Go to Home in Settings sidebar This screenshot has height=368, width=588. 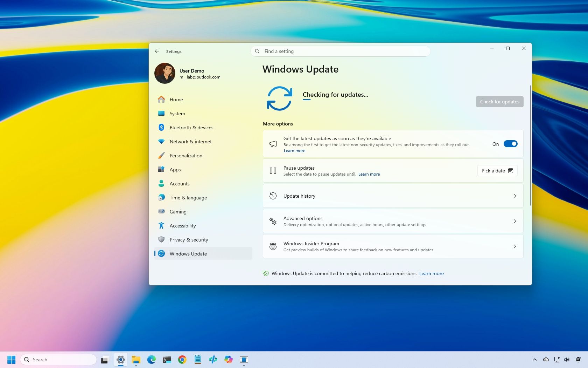point(203,100)
